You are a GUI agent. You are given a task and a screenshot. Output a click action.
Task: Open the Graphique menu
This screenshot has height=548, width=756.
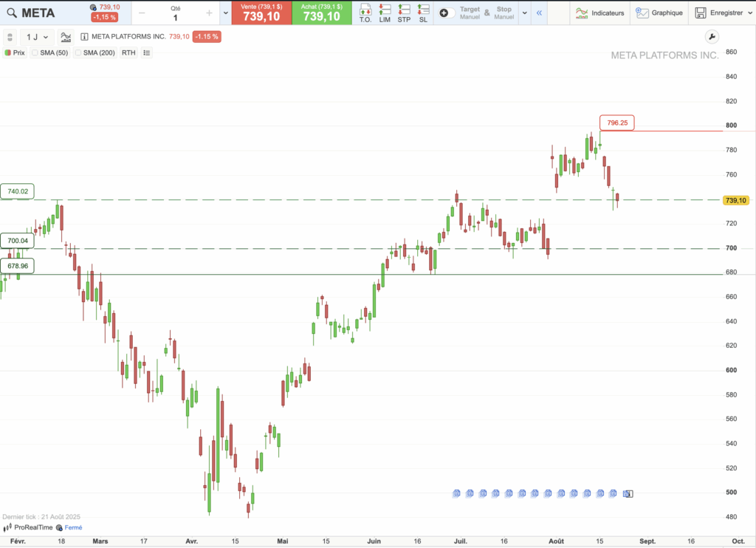pos(660,13)
